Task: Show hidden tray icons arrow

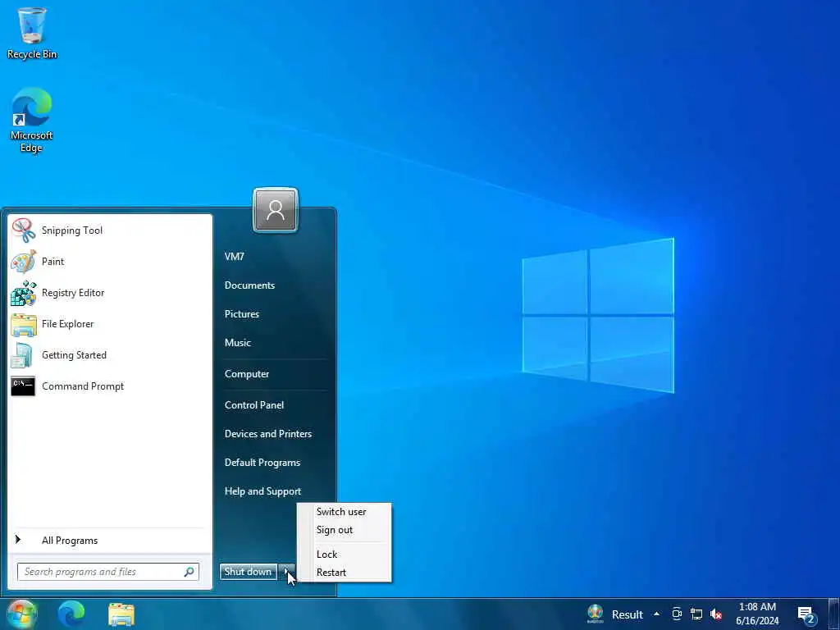Action: click(x=656, y=614)
